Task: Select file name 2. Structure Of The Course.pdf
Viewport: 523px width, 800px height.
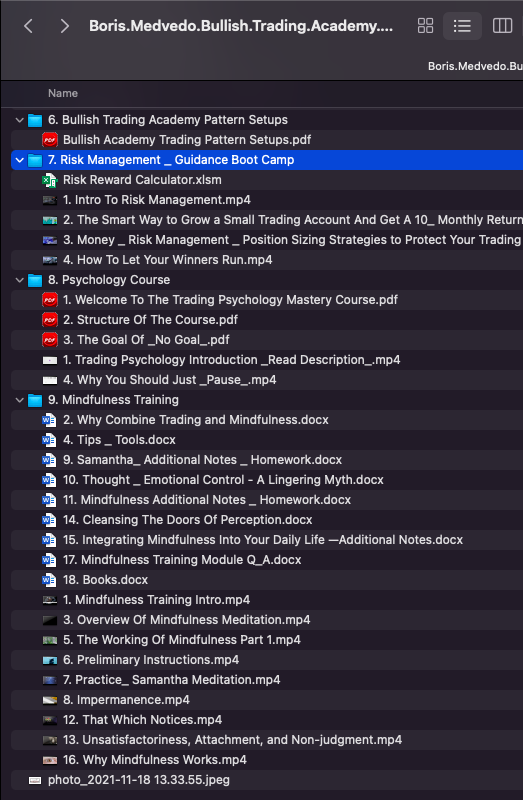Action: coord(150,320)
